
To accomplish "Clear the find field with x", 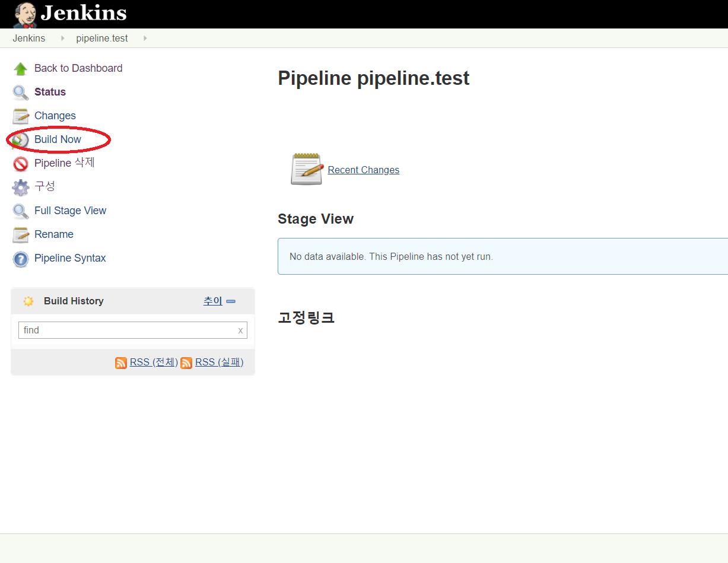I will pos(240,330).
